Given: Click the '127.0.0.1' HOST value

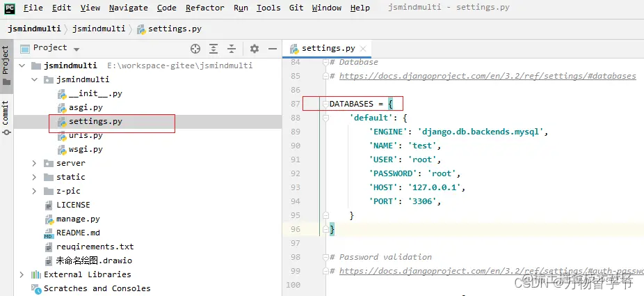Looking at the screenshot, I should 435,187.
